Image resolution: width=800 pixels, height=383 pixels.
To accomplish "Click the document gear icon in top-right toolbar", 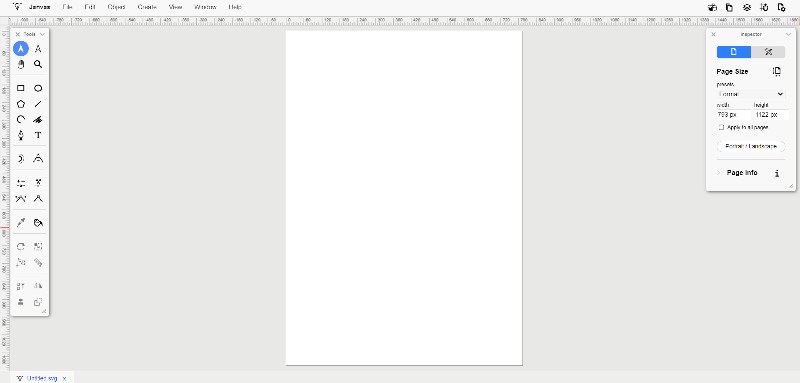I will [781, 7].
